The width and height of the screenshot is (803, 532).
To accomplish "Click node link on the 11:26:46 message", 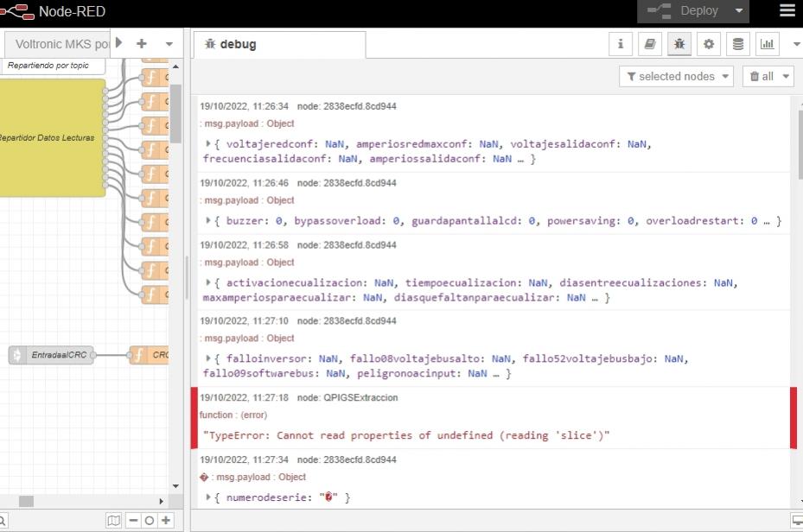I will tap(347, 183).
